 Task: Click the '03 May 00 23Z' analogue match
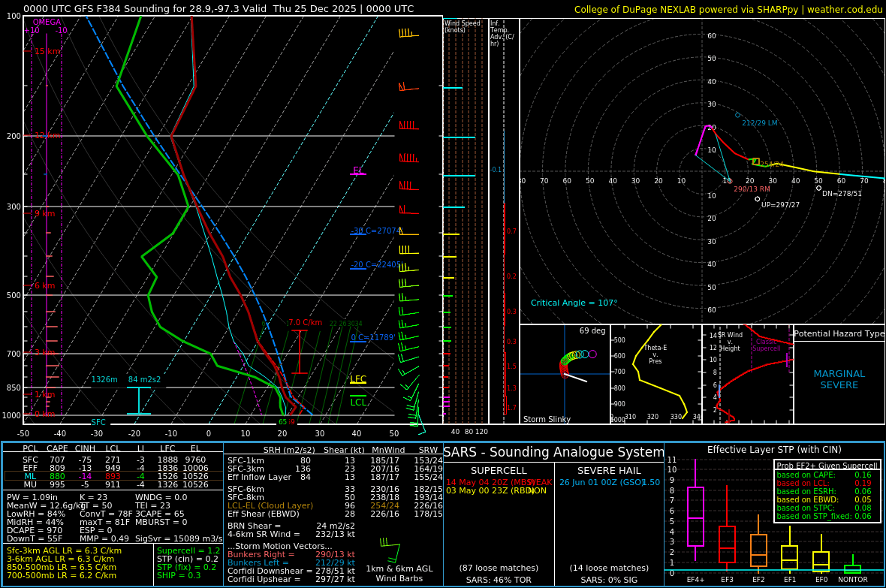coord(496,491)
